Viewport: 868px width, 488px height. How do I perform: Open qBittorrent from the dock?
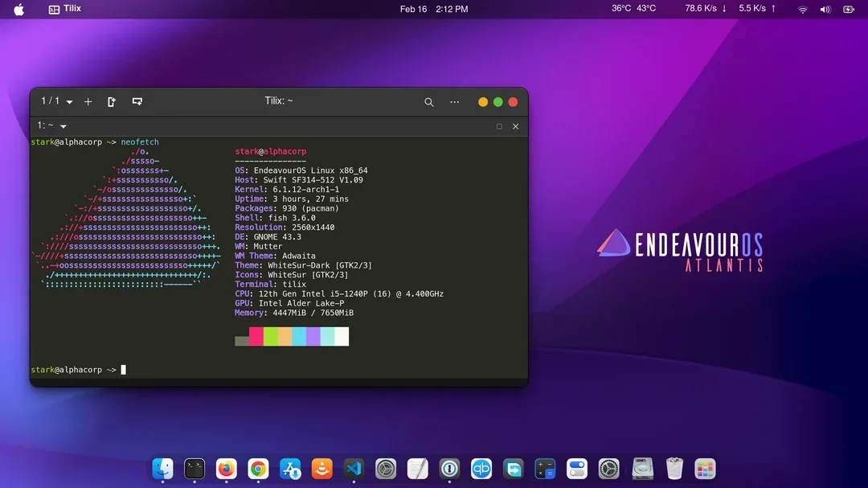click(481, 468)
